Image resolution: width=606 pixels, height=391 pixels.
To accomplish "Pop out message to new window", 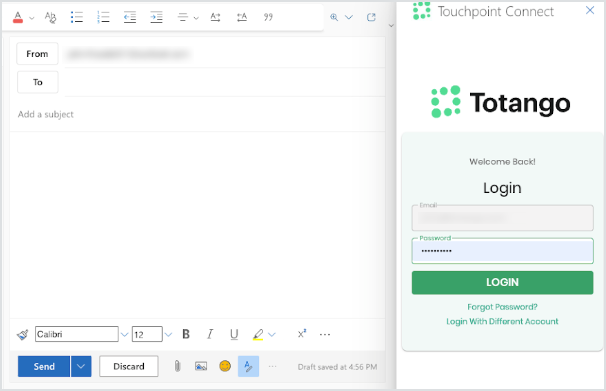I will coord(371,17).
